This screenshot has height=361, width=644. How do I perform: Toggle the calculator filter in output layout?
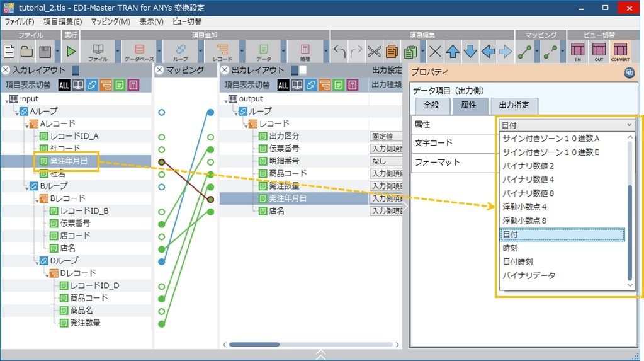pyautogui.click(x=353, y=84)
